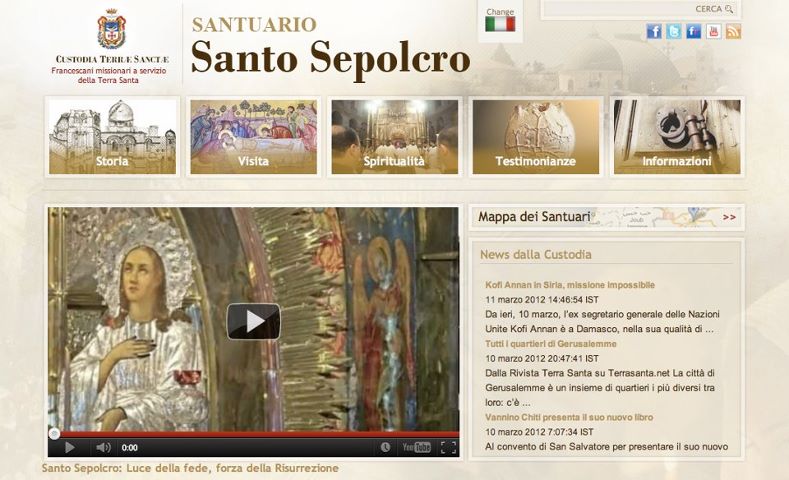Open the Facebook page icon

point(654,31)
